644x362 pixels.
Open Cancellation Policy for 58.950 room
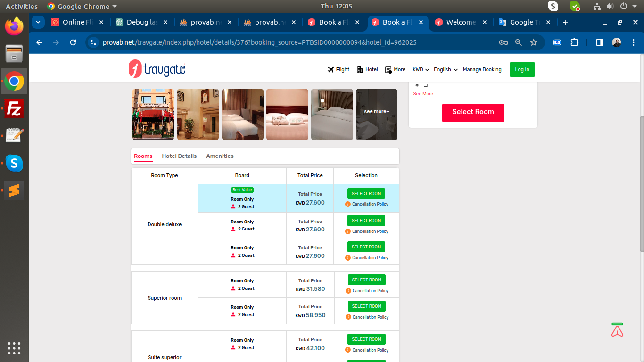click(x=371, y=317)
